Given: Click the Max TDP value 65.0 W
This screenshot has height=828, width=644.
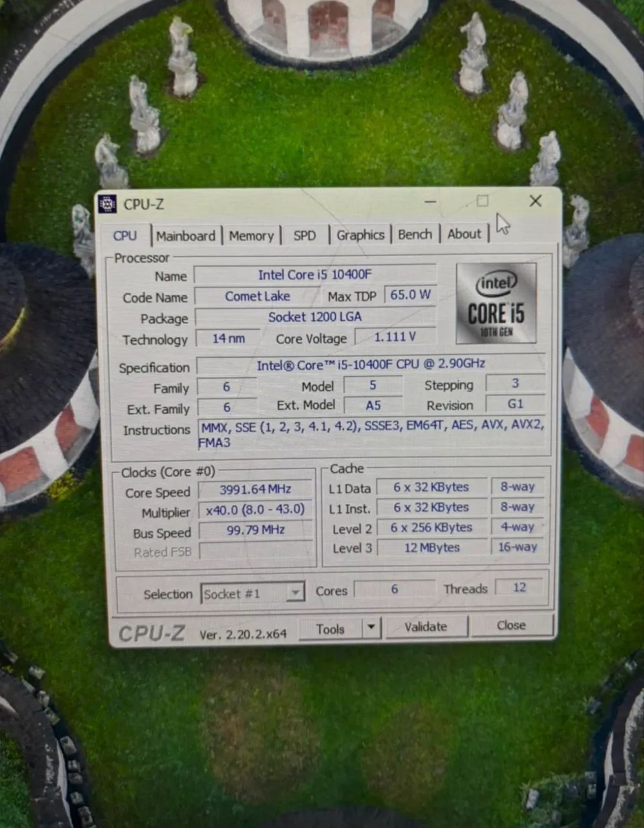Looking at the screenshot, I should coord(410,295).
